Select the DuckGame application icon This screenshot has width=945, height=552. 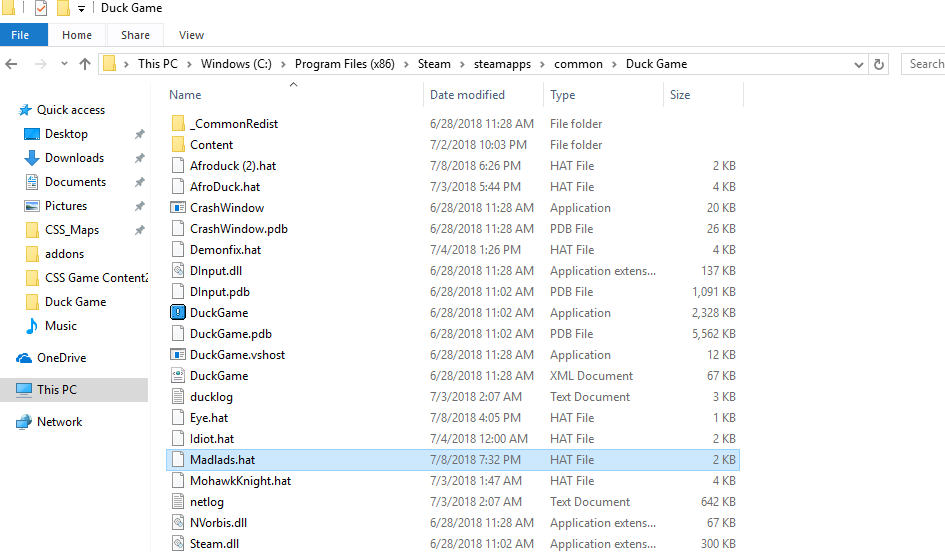[178, 313]
